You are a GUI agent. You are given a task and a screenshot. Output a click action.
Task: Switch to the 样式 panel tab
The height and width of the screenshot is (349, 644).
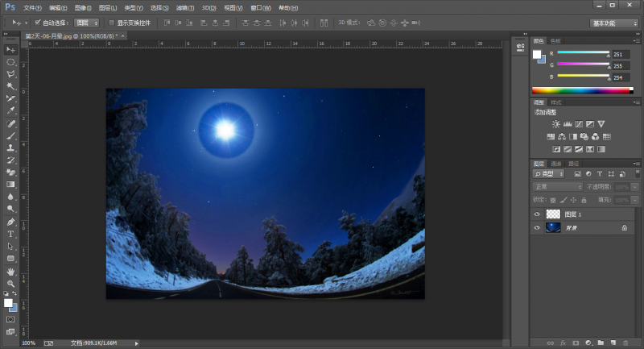(x=556, y=102)
